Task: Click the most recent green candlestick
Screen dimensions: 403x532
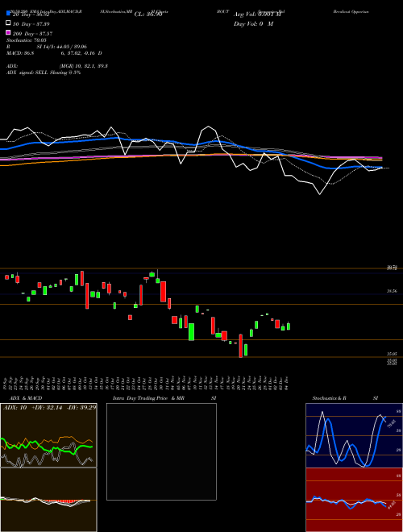Action: click(x=289, y=326)
